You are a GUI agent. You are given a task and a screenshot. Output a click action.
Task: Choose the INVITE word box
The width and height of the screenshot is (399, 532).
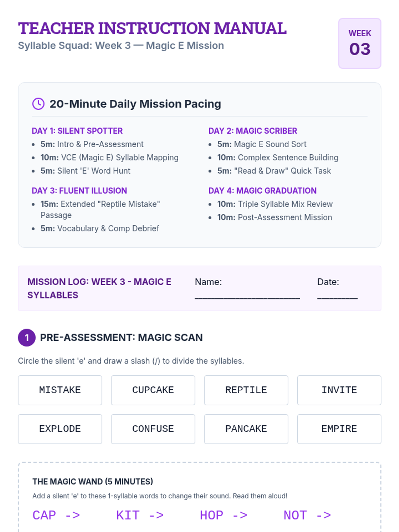click(339, 390)
